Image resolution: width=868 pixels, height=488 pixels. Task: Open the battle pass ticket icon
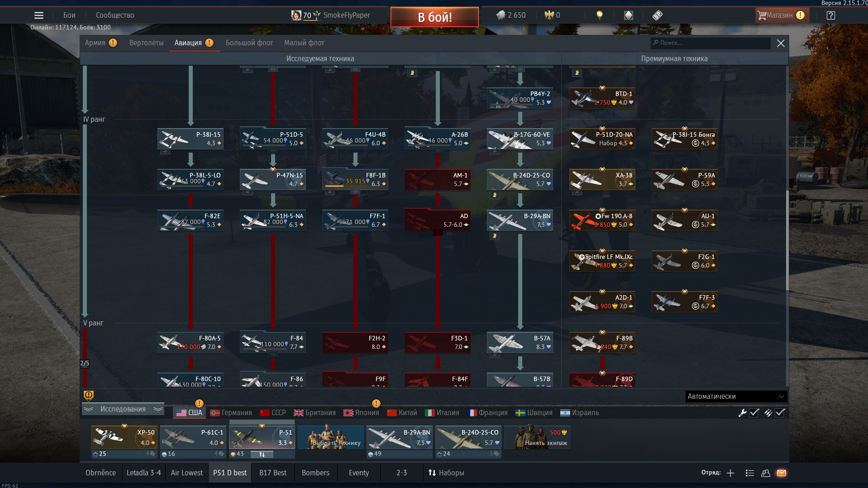point(658,15)
